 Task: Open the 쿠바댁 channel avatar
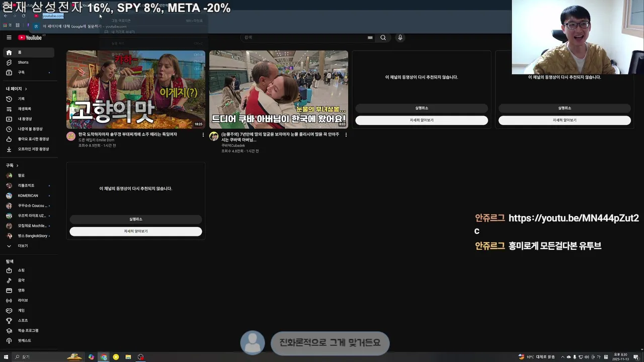(214, 136)
